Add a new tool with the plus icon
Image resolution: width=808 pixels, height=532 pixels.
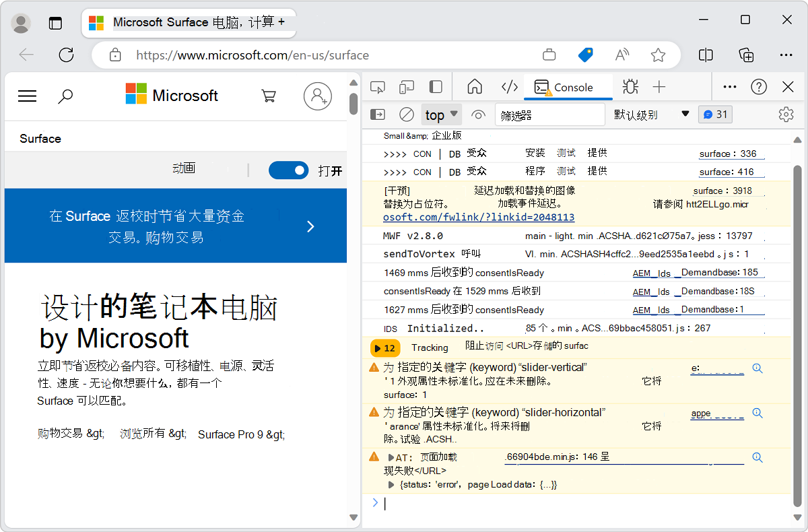coord(659,86)
